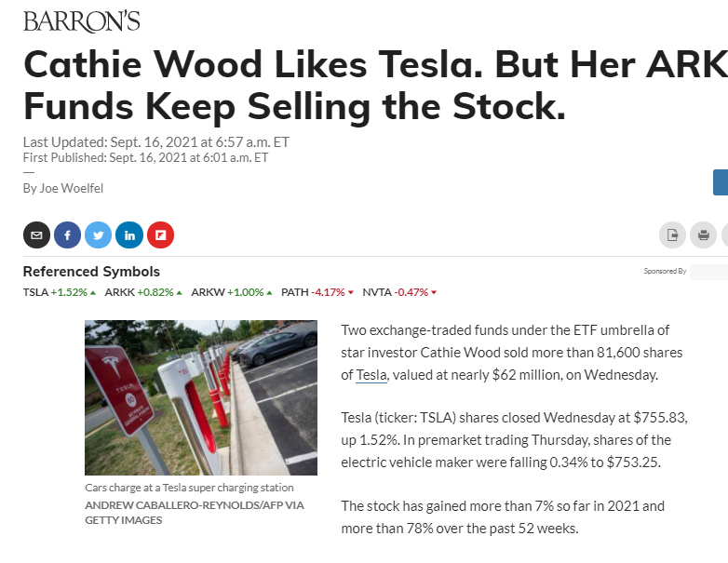Click the document icon beside print

672,235
